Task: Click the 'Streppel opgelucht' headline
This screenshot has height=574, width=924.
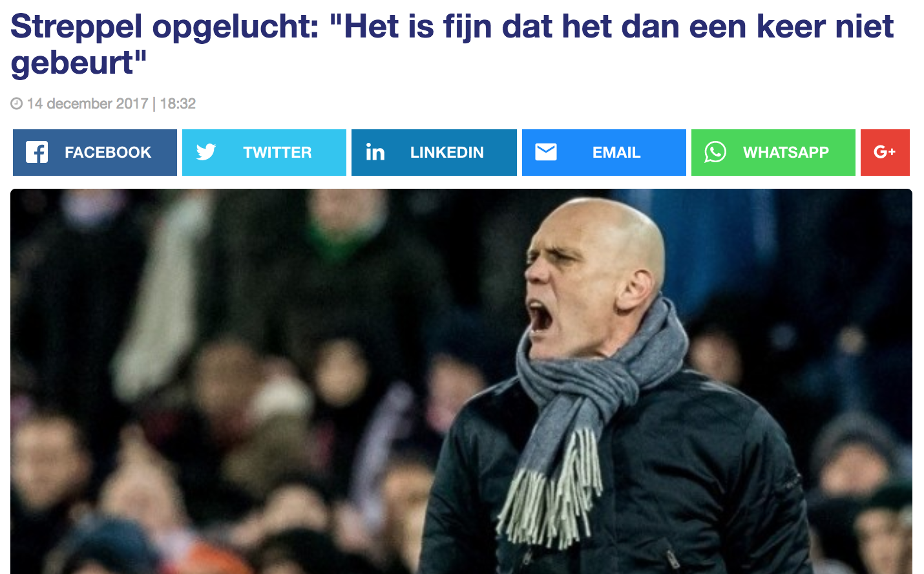Action: pyautogui.click(x=452, y=44)
